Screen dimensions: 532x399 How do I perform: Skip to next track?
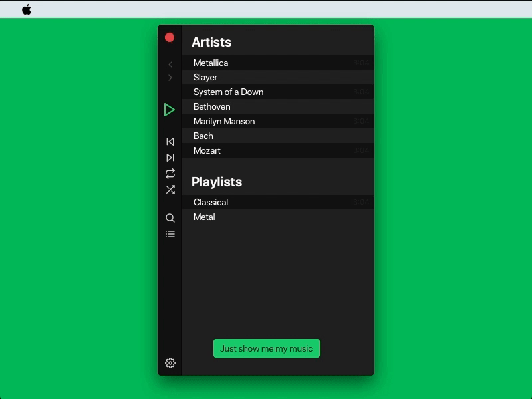pos(170,158)
